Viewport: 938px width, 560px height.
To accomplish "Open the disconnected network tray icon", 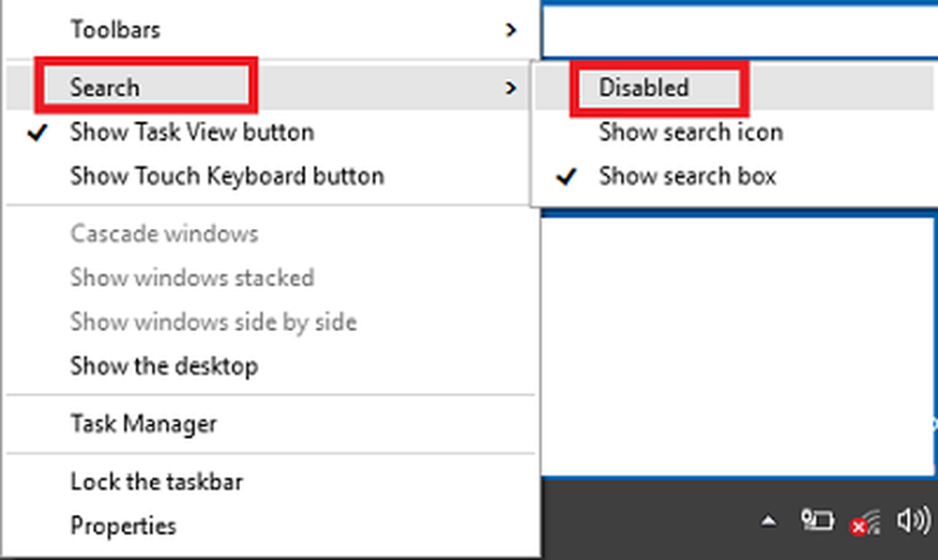I will tap(865, 522).
